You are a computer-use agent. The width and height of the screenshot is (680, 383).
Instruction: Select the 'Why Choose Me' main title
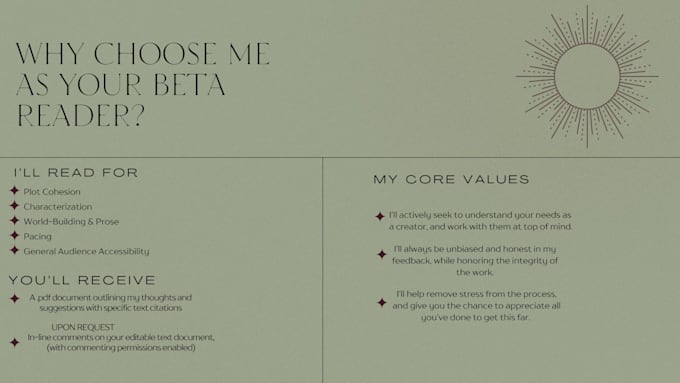coord(143,85)
